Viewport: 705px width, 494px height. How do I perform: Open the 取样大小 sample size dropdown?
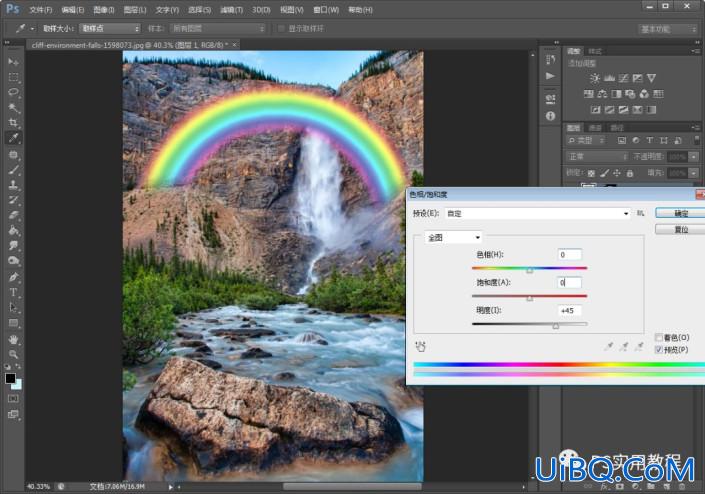point(110,29)
